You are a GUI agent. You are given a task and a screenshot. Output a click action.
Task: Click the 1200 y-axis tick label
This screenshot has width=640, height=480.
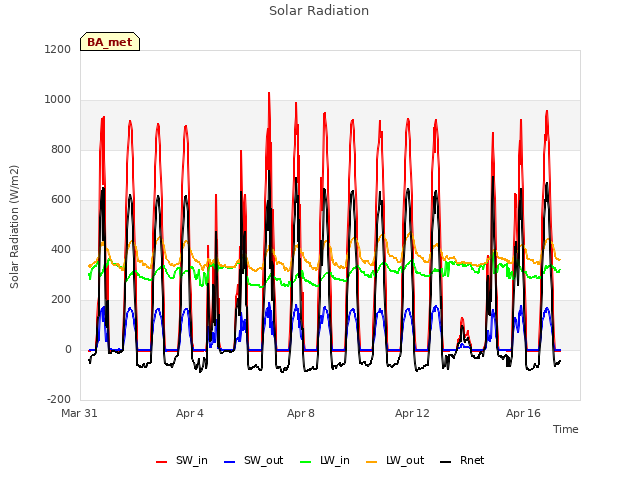[x=58, y=49]
